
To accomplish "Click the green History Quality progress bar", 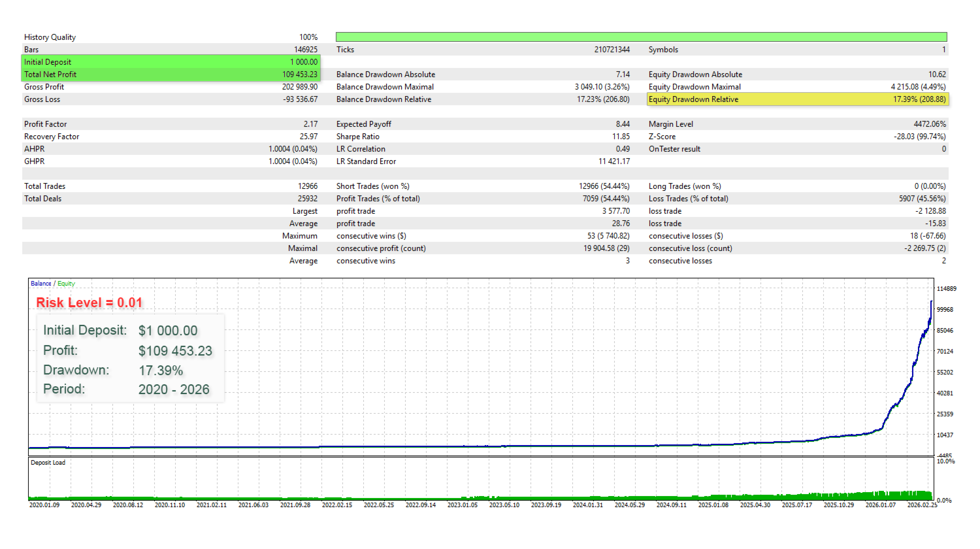I will tap(640, 37).
